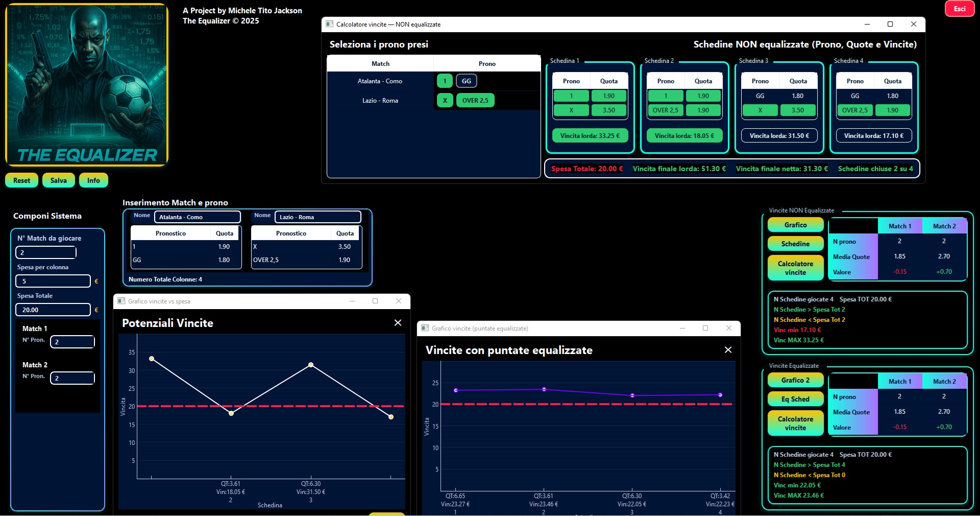The image size is (980, 516).
Task: Open the Grafico 2 button
Action: [x=795, y=380]
